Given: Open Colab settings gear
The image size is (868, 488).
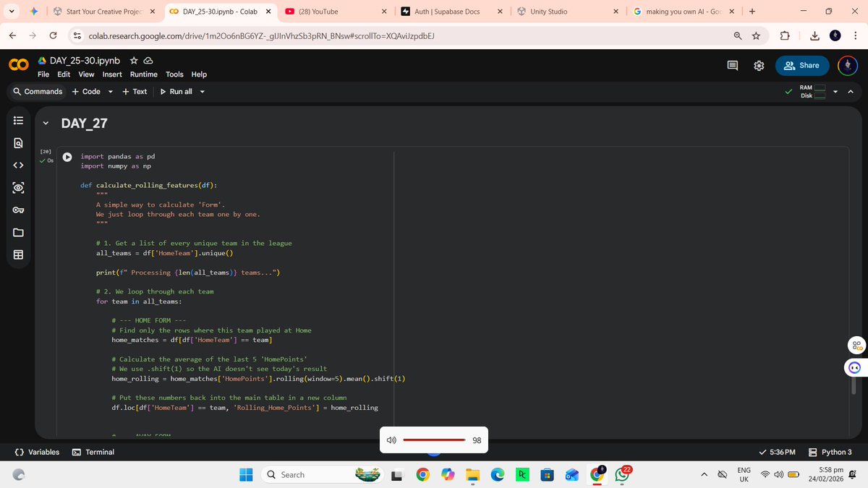Looking at the screenshot, I should (x=759, y=66).
